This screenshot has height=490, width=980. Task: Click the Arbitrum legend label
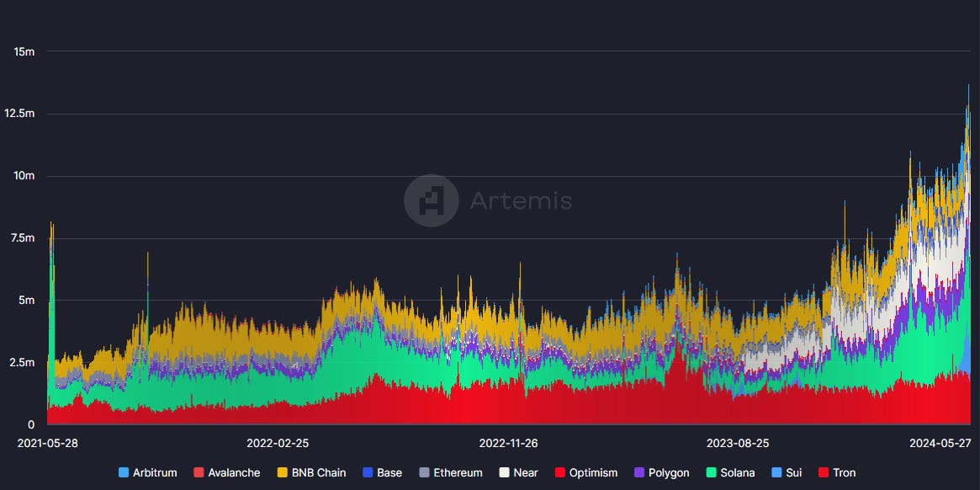point(155,473)
